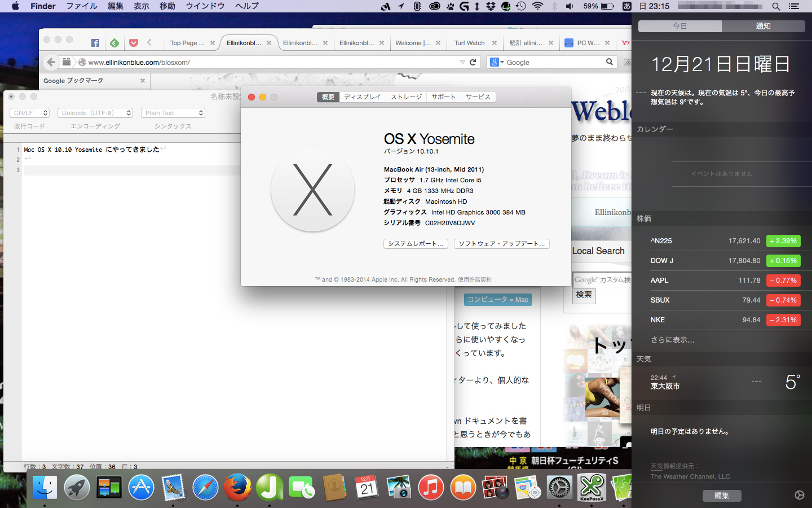Go back with Firefox back arrow

(x=51, y=62)
